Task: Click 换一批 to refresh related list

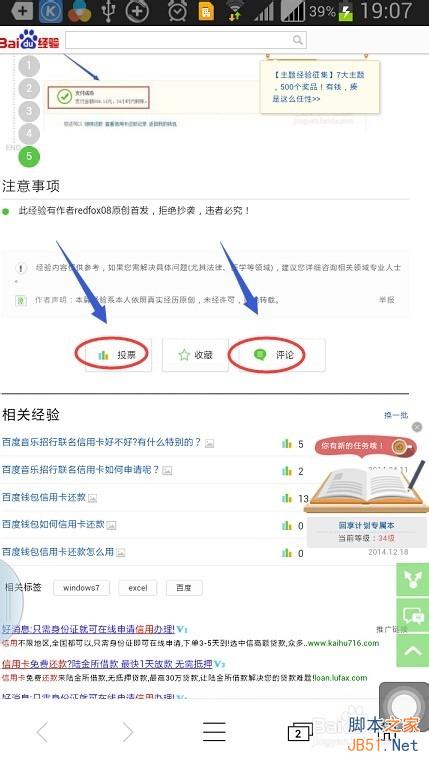Action: click(x=396, y=415)
